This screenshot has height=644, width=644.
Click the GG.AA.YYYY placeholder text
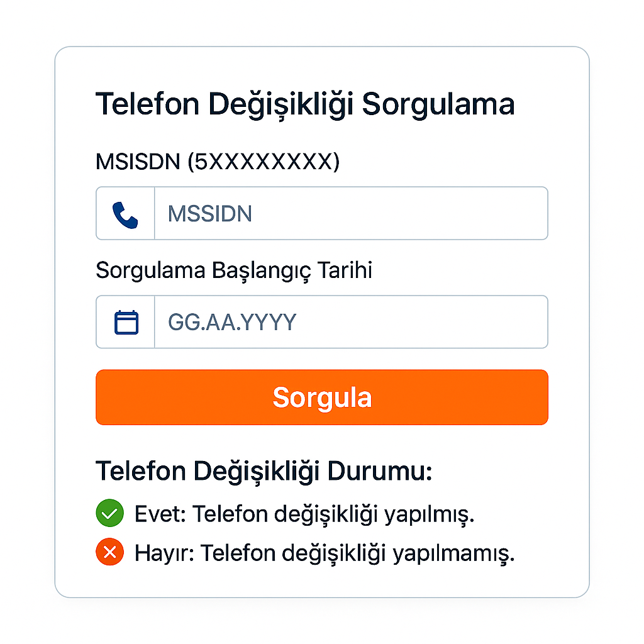pos(232,323)
